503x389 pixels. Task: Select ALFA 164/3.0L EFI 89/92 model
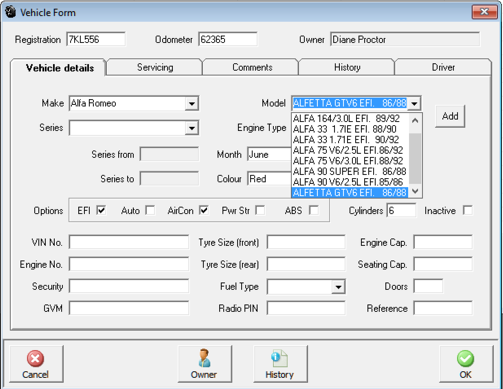coord(350,118)
